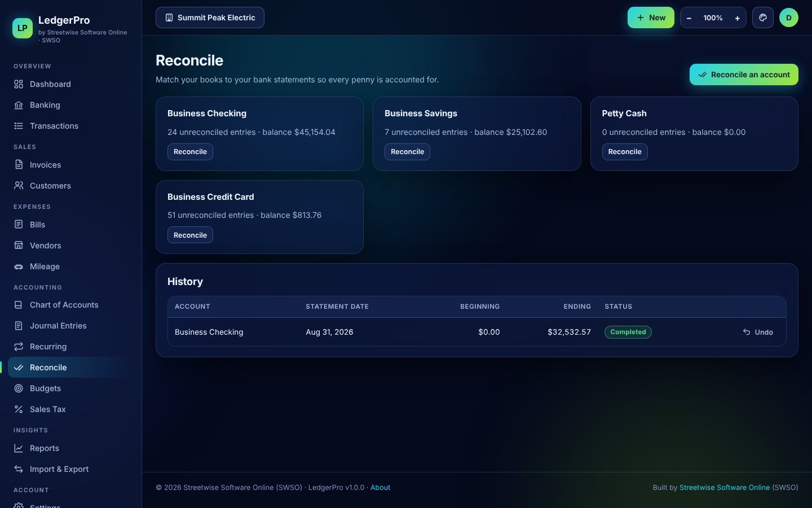Image resolution: width=812 pixels, height=508 pixels.
Task: Click the Mileage car icon
Action: [x=19, y=266]
